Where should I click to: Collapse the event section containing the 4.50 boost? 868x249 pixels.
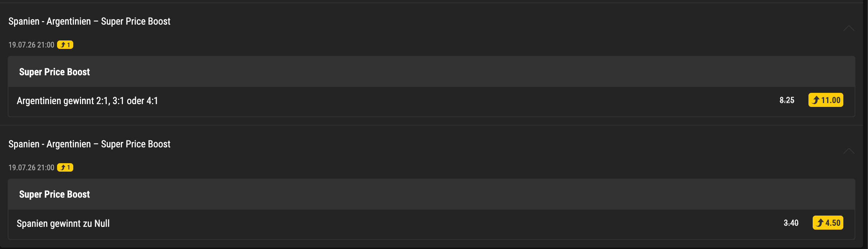[849, 151]
